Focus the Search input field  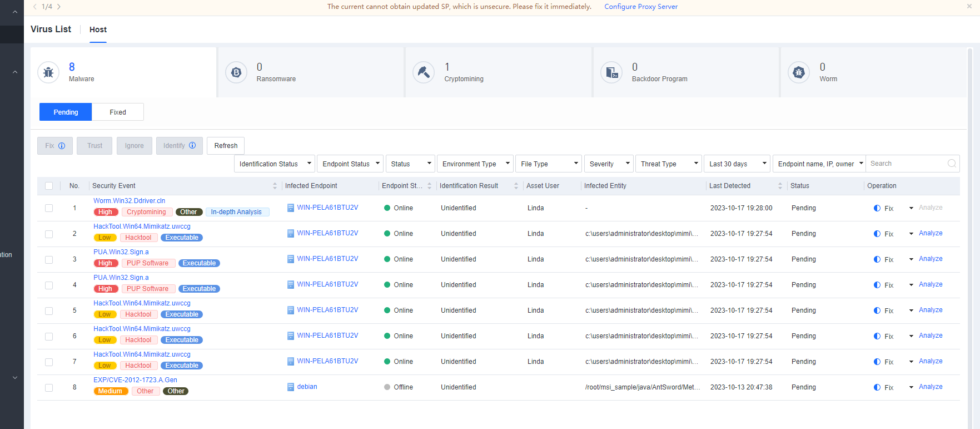(x=906, y=164)
